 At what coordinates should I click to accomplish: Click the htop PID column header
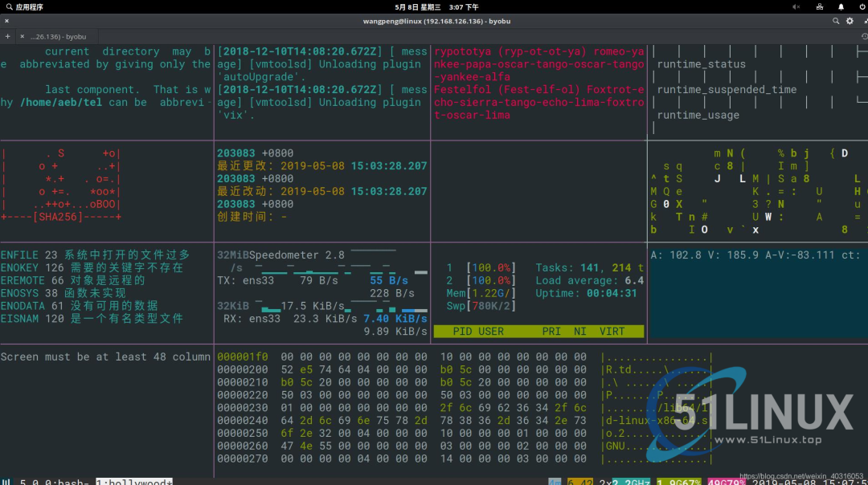[462, 332]
